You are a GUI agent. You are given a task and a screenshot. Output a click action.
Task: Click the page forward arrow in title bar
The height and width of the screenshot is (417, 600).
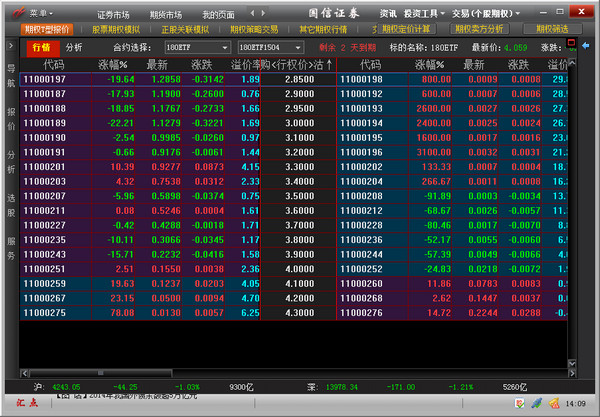click(x=263, y=13)
